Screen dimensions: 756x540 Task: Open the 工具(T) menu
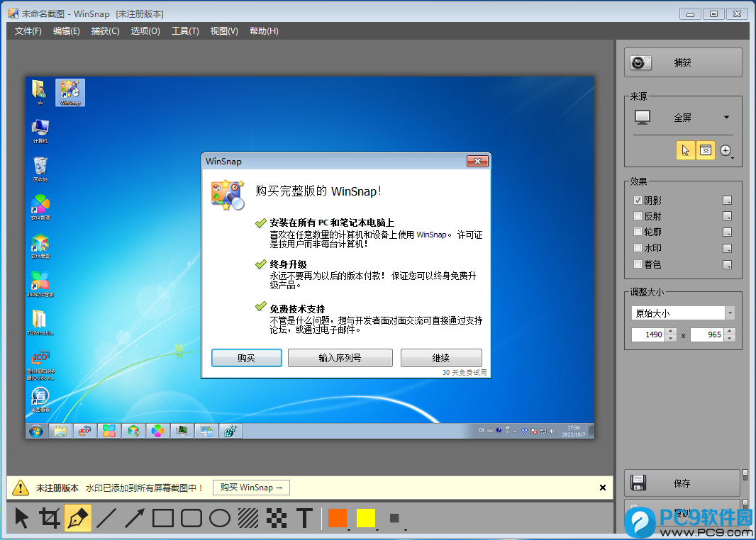[185, 31]
